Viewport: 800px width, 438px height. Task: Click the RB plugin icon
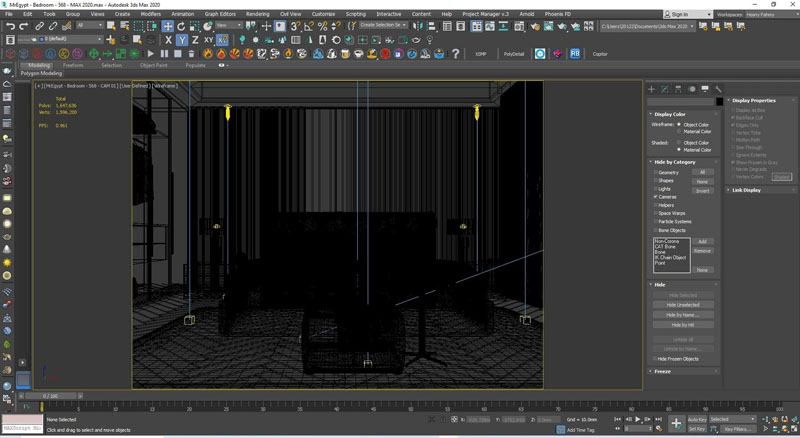(575, 54)
